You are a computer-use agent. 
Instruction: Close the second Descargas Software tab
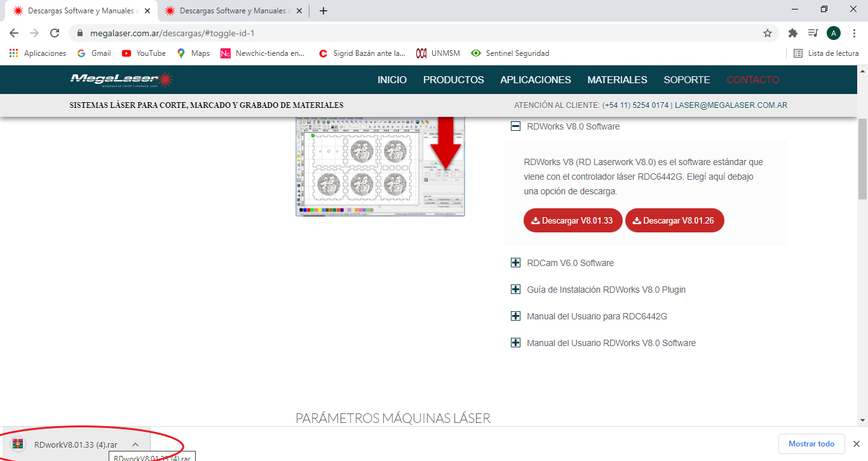click(x=299, y=11)
